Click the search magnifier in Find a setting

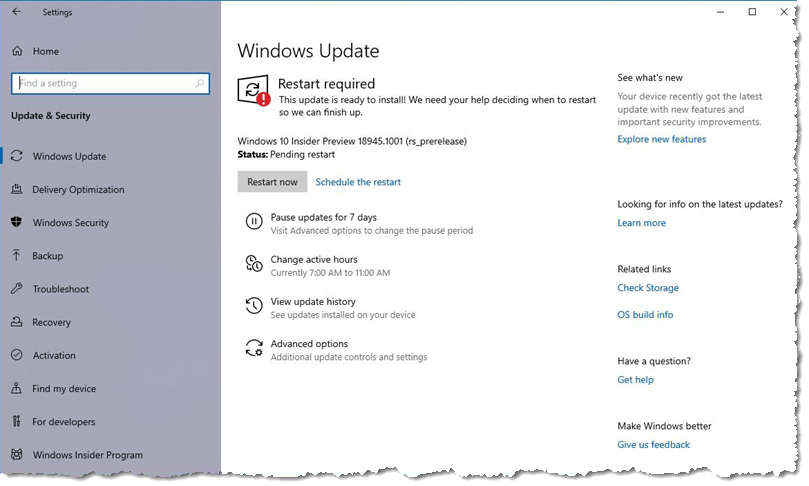click(200, 83)
